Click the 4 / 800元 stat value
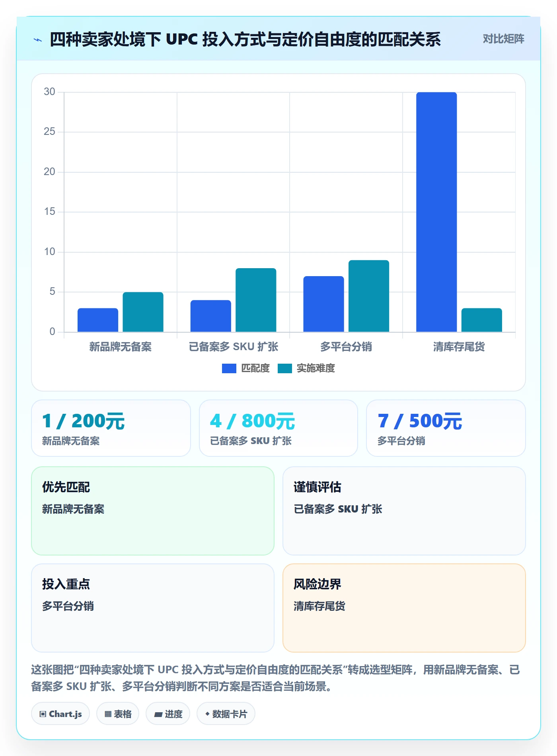The width and height of the screenshot is (557, 756). point(253,421)
